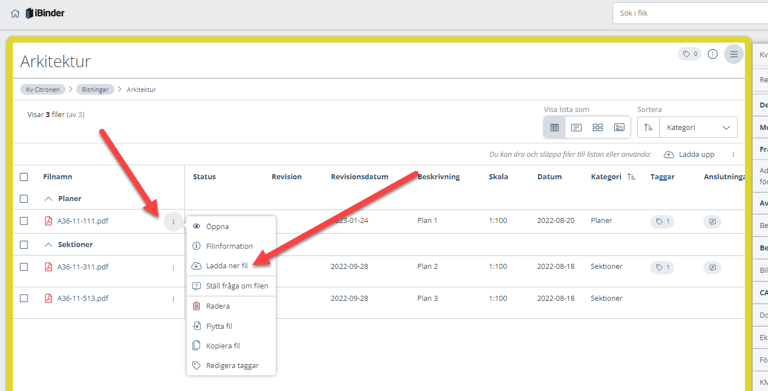Click the Status column header
This screenshot has width=768, height=391.
click(x=204, y=177)
